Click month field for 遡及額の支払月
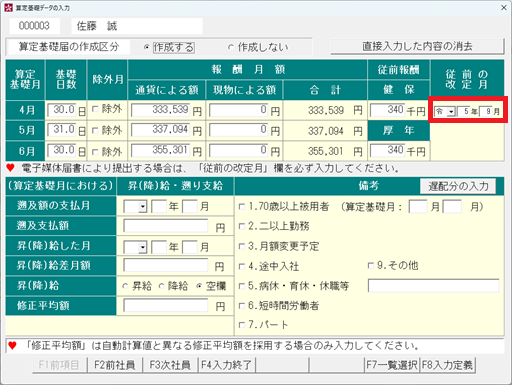This screenshot has height=385, width=512. pyautogui.click(x=190, y=207)
